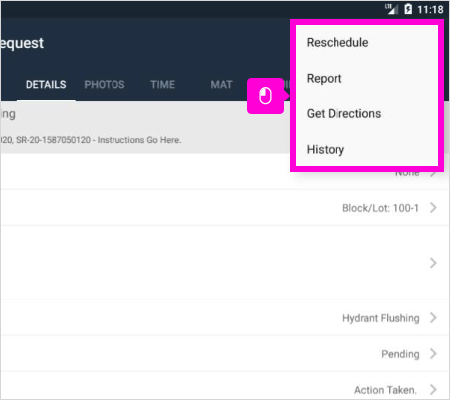The height and width of the screenshot is (400, 450).
Task: Click chevron on the empty middle row
Action: click(433, 263)
